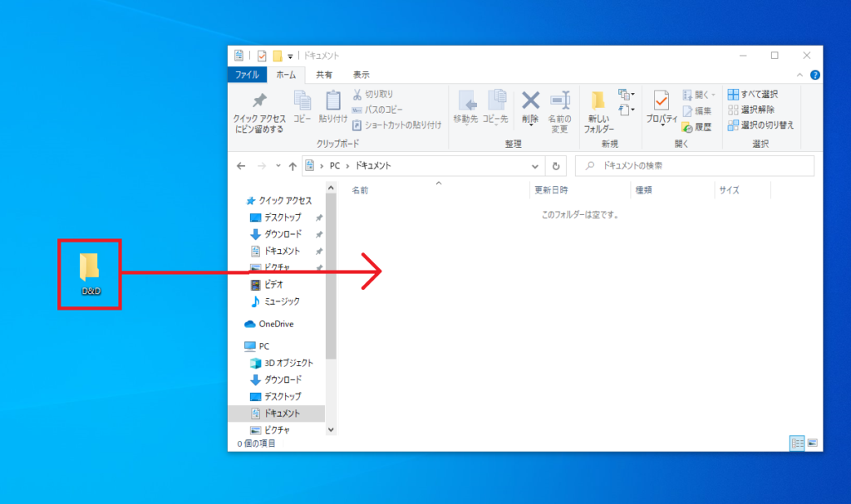Open the recent locations dropdown arrow
851x504 pixels.
(278, 166)
